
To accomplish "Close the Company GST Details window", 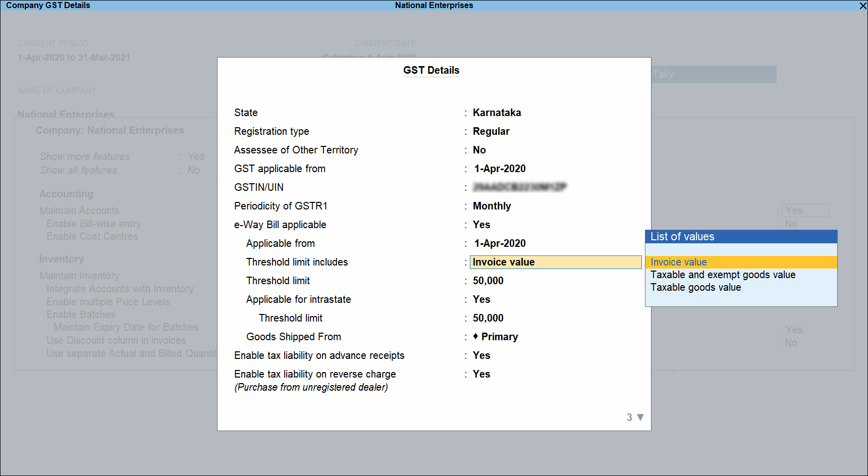I will (862, 6).
